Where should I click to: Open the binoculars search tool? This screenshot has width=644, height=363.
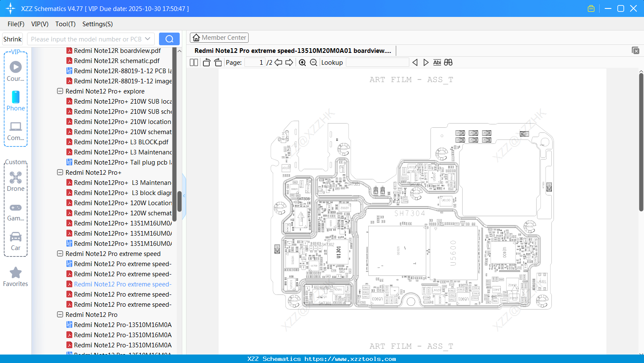(x=448, y=62)
